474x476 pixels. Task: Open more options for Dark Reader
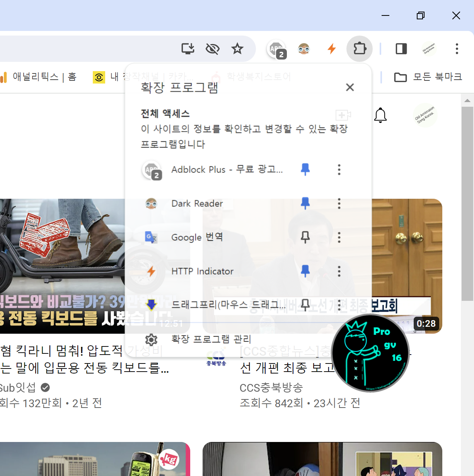(x=339, y=203)
